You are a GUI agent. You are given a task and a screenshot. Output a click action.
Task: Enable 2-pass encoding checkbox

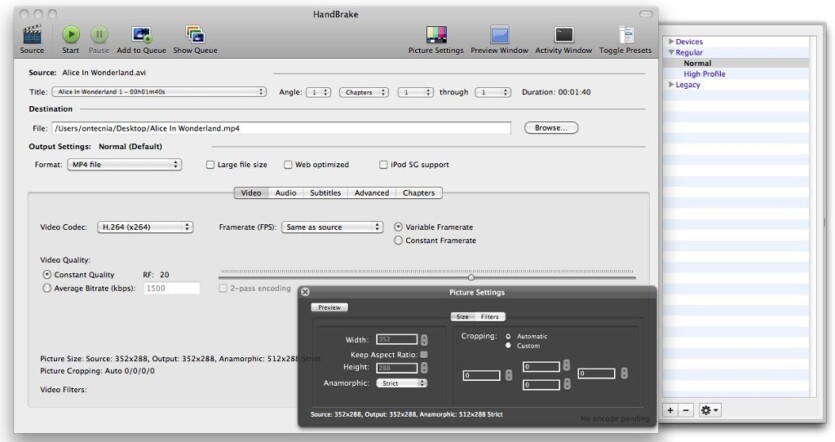[x=223, y=288]
